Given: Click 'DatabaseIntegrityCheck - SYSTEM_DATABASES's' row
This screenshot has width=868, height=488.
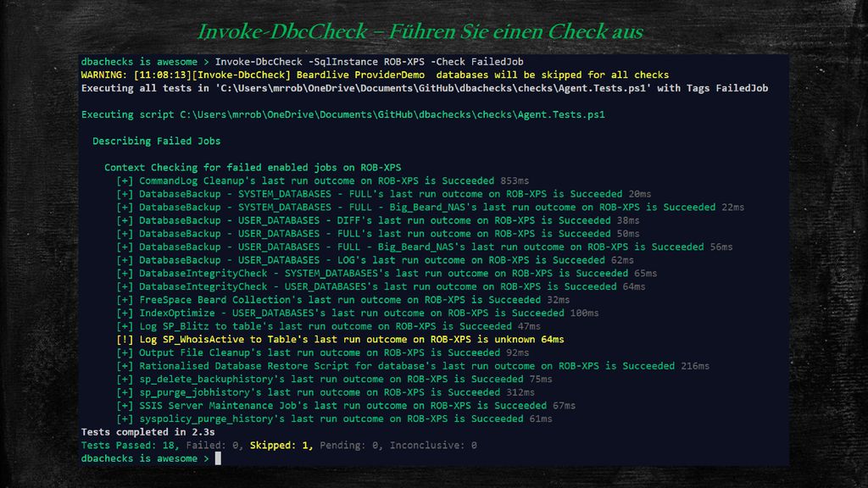Looking at the screenshot, I should [x=387, y=274].
